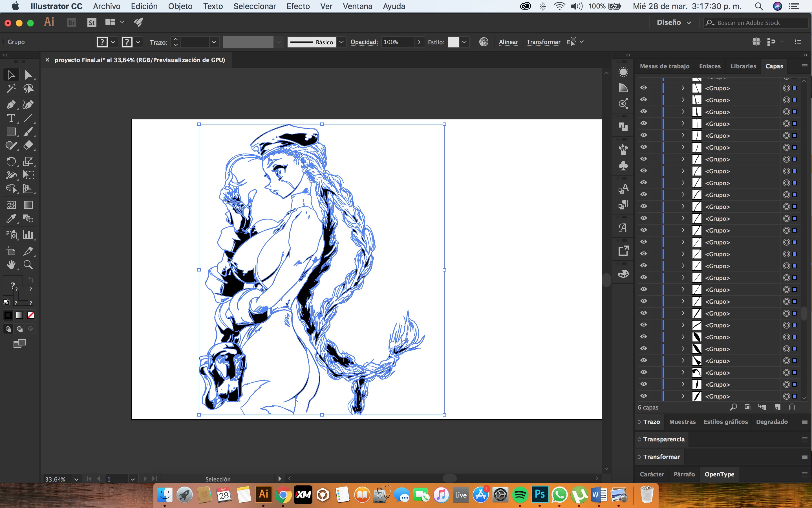Open the Diseño workspace switcher
Screen dimensions: 812x508
pyautogui.click(x=674, y=23)
